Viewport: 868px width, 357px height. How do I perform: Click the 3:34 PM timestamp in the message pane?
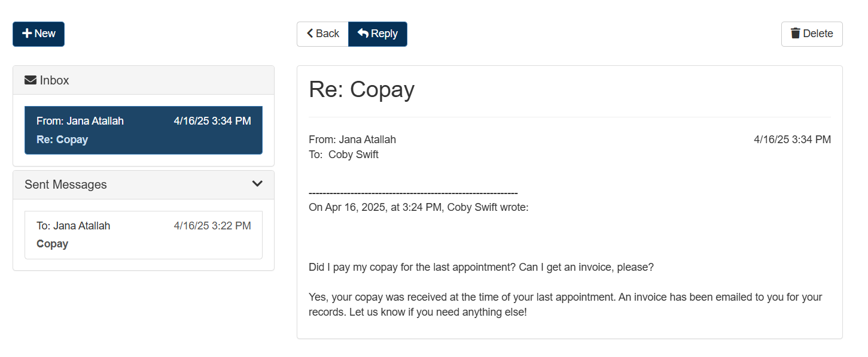click(x=792, y=140)
